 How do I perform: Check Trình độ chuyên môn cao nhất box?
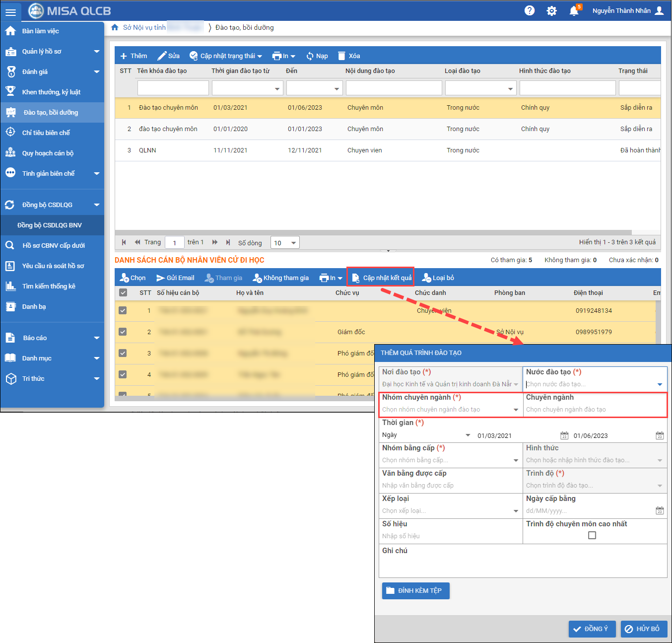(592, 535)
